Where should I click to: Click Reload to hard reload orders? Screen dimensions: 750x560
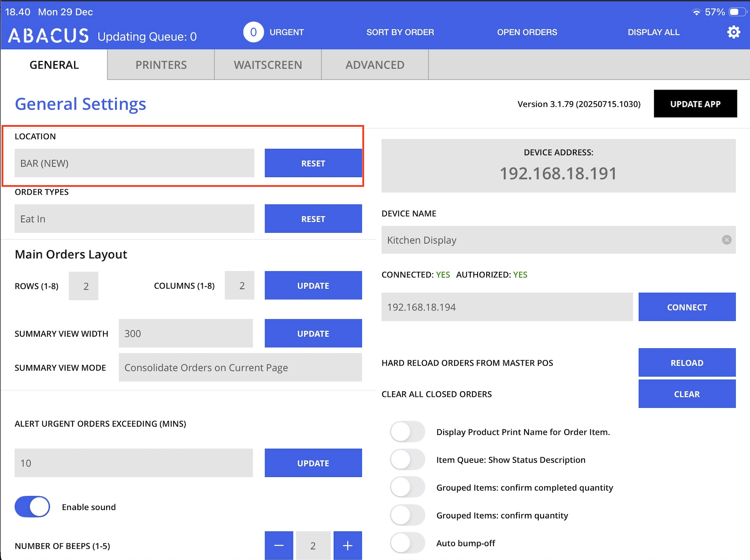pos(686,362)
